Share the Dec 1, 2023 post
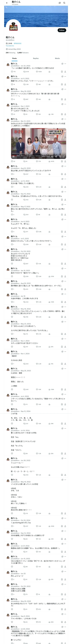 [65, 114]
